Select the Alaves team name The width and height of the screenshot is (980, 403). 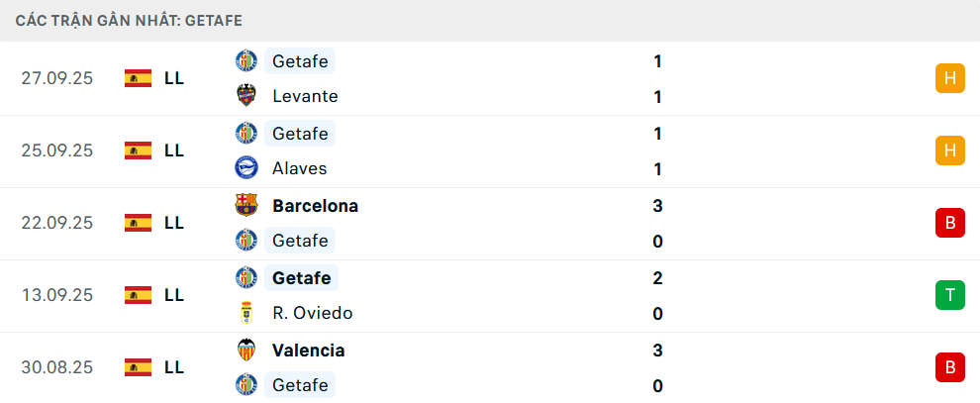tap(299, 169)
